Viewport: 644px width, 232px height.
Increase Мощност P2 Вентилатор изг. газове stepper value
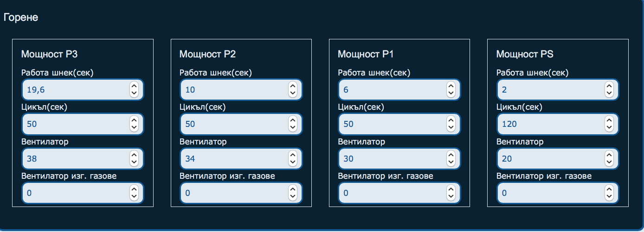(x=292, y=189)
